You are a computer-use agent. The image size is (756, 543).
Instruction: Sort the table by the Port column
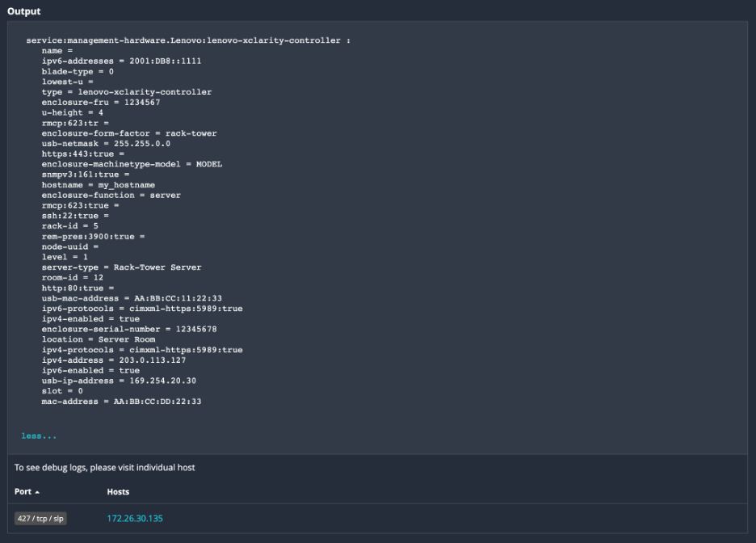(x=23, y=491)
